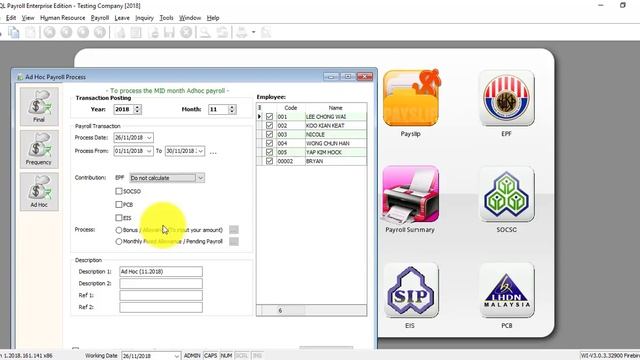Click the Year spinner arrows

tap(138, 109)
